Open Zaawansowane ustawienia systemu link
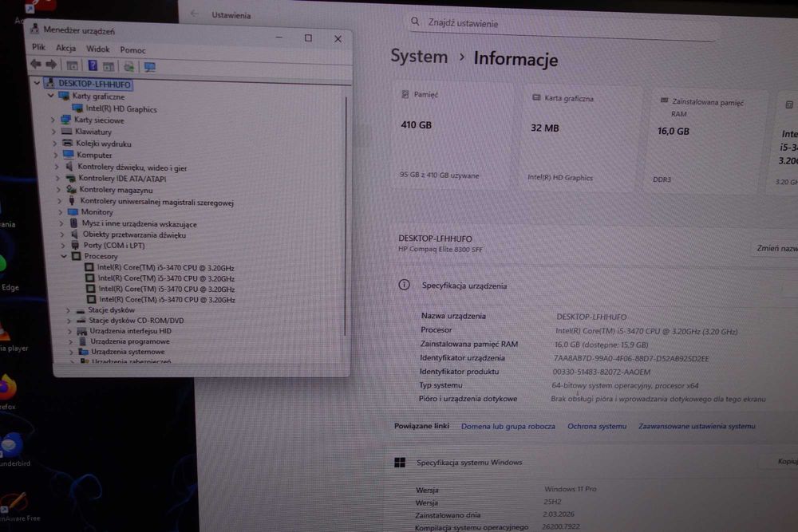Image resolution: width=798 pixels, height=532 pixels. pos(697,426)
